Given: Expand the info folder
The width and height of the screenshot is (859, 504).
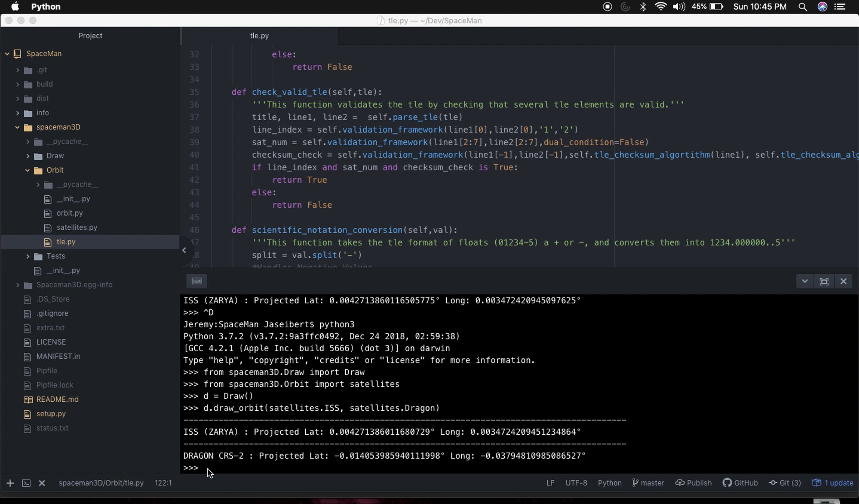Looking at the screenshot, I should click(18, 113).
